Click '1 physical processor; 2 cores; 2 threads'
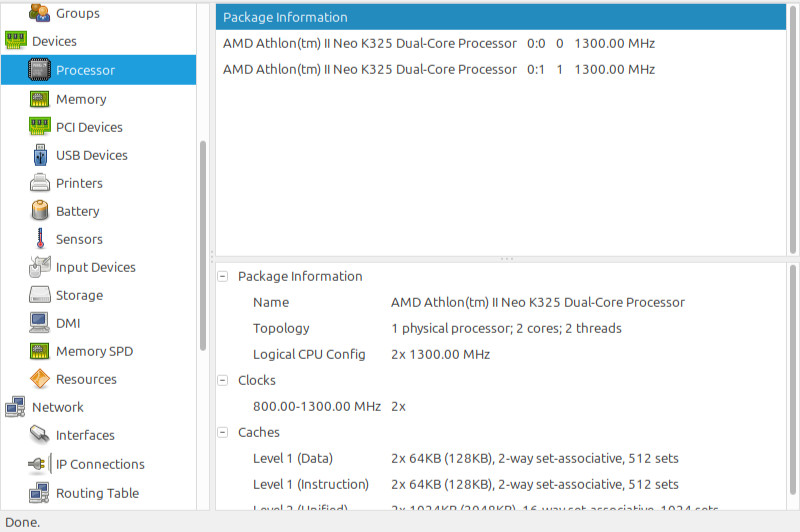 [x=506, y=328]
